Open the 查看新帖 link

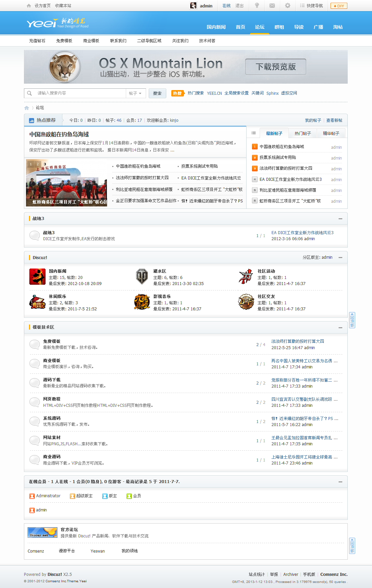click(x=334, y=120)
